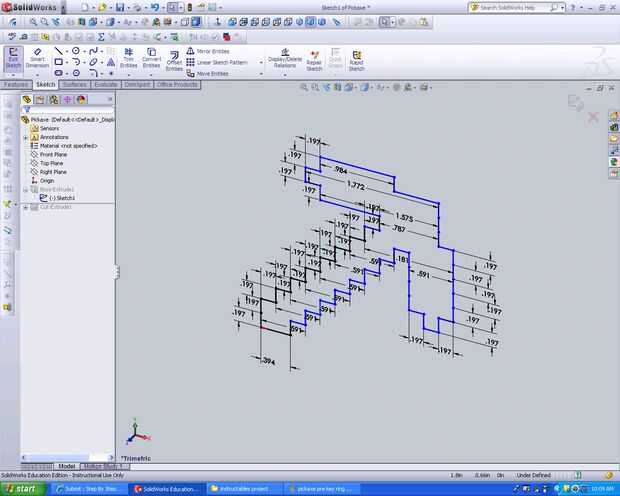Image resolution: width=620 pixels, height=496 pixels.
Task: Select the Point sketch tool
Action: click(111, 73)
